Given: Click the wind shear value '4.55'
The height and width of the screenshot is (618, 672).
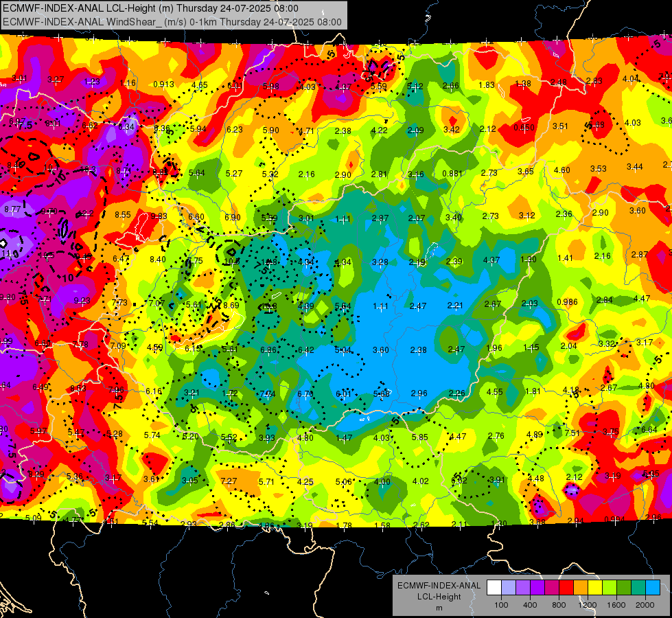Looking at the screenshot, I should (x=495, y=392).
